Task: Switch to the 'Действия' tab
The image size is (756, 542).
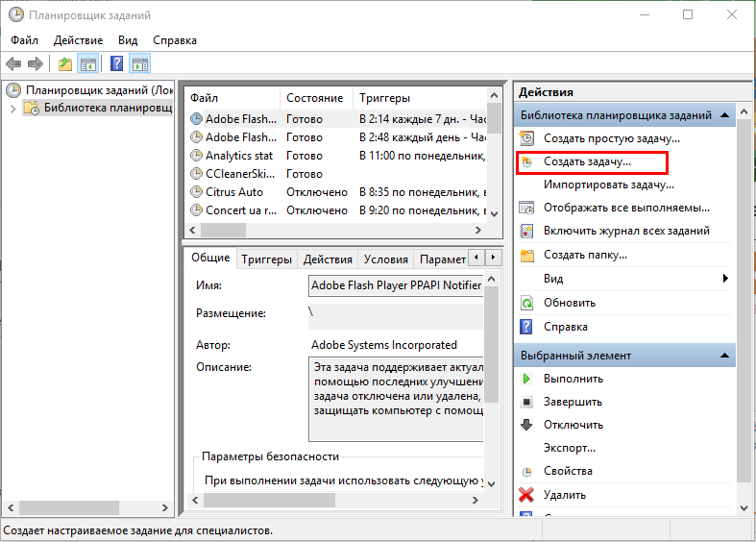Action: pos(328,259)
